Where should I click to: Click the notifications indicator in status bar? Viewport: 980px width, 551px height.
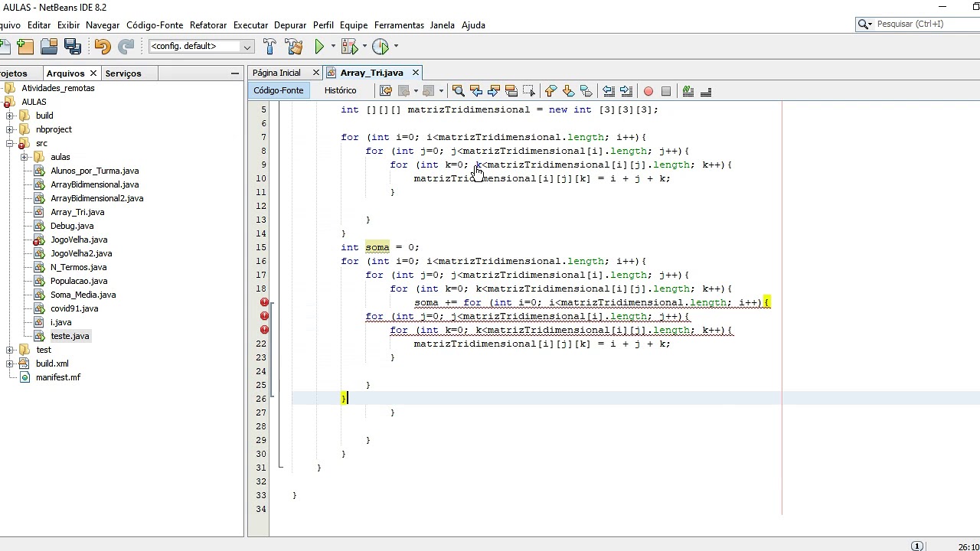coord(917,546)
